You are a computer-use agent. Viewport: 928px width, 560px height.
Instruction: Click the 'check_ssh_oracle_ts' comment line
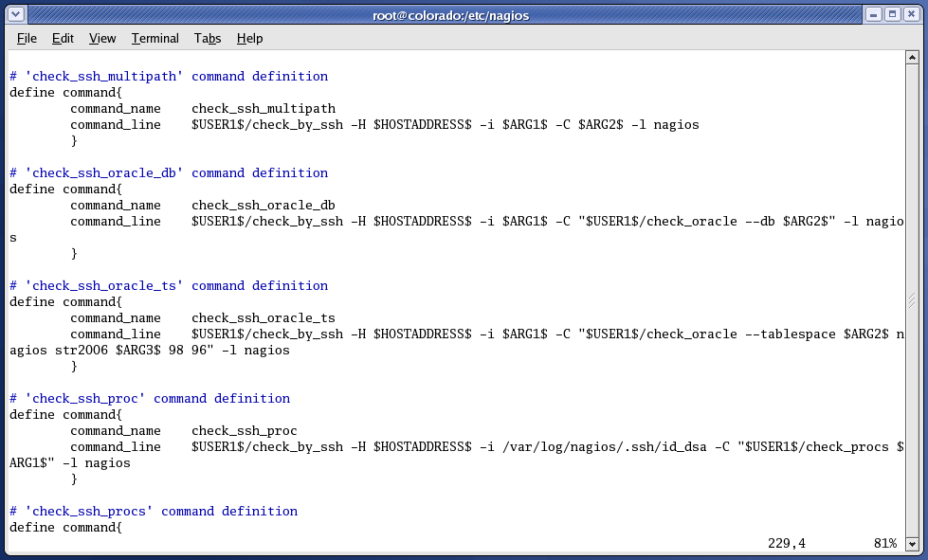[169, 286]
